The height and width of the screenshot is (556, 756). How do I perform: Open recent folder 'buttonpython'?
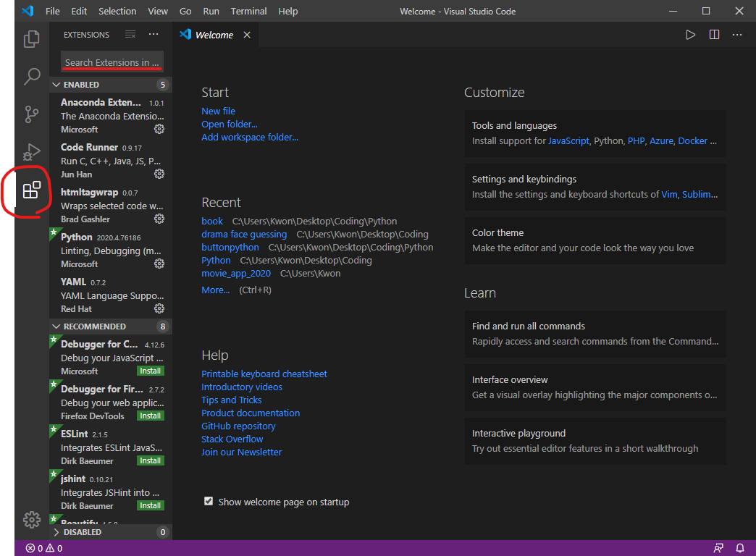(x=230, y=247)
